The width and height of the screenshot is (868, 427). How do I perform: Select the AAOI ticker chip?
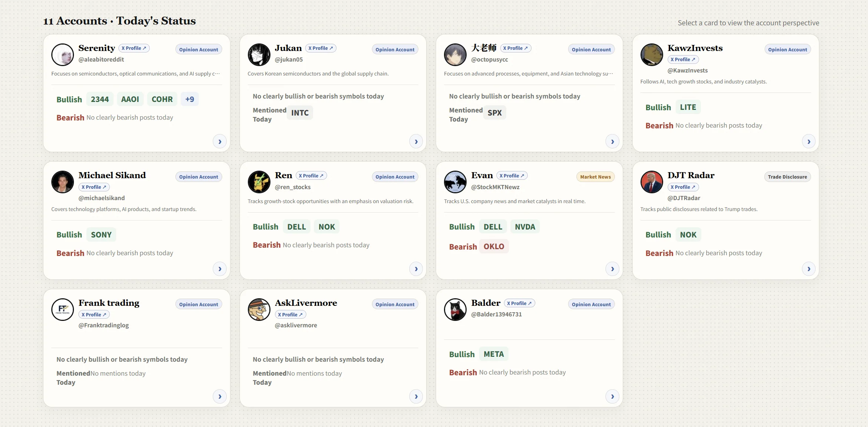click(x=130, y=99)
